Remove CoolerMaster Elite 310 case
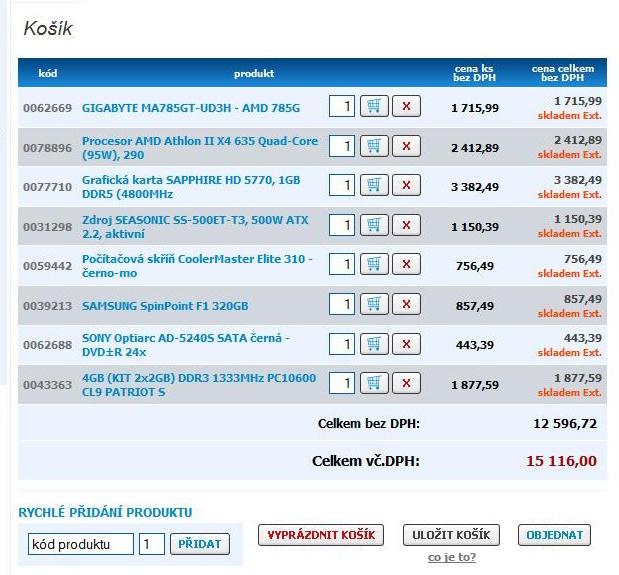The height and width of the screenshot is (575, 619). point(406,264)
